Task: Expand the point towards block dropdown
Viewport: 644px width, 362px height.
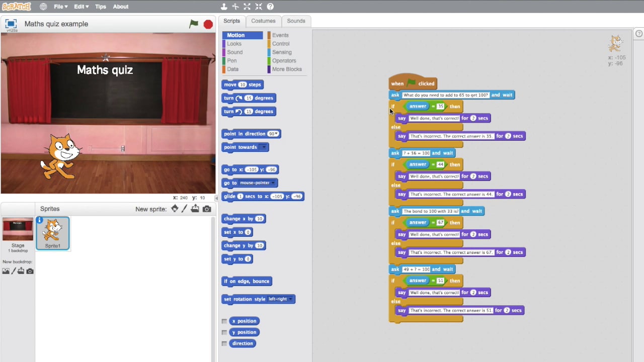Action: pos(263,147)
